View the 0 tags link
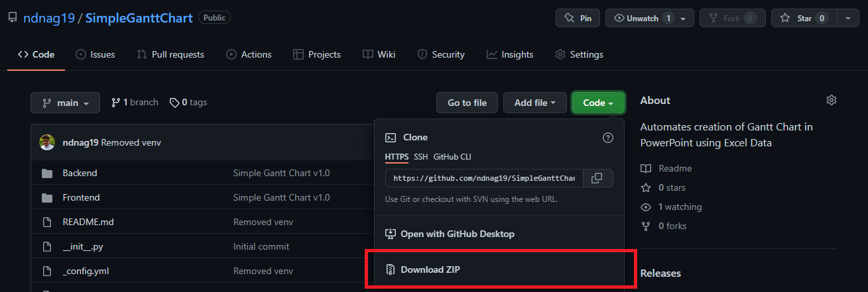The width and height of the screenshot is (868, 292). (x=188, y=102)
